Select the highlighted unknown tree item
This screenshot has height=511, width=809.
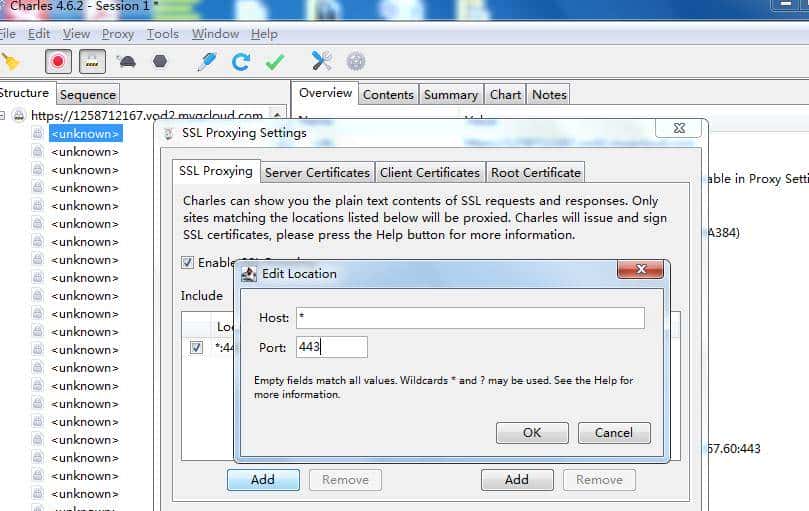pos(85,134)
